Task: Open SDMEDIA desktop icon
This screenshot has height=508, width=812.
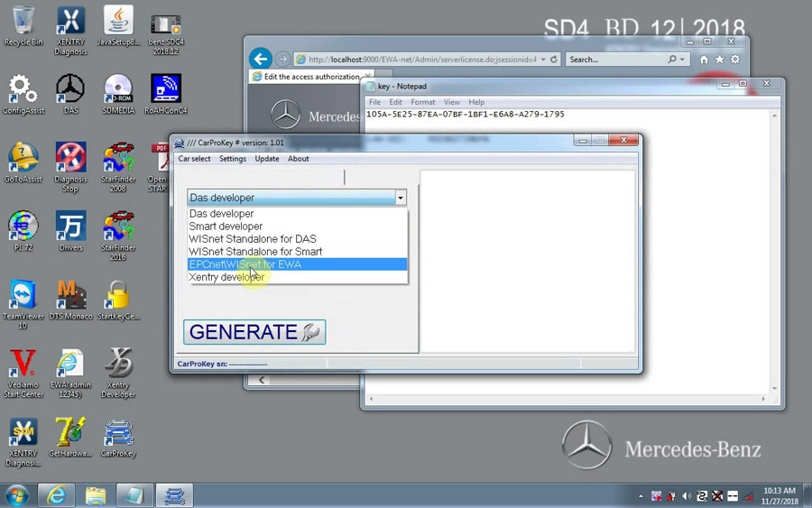Action: [x=118, y=94]
